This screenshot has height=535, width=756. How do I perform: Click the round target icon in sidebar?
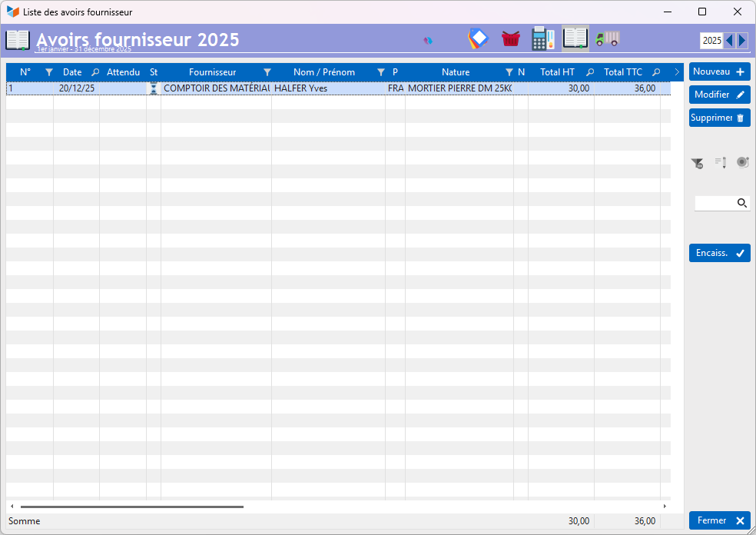(742, 162)
